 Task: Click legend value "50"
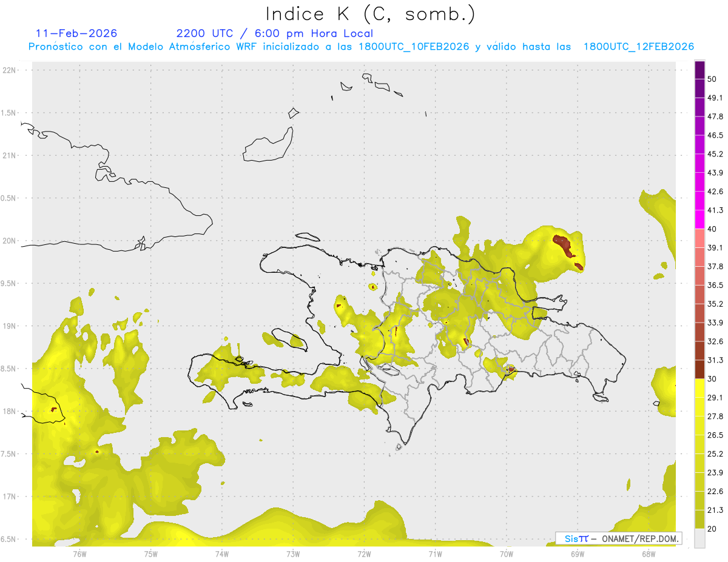712,79
